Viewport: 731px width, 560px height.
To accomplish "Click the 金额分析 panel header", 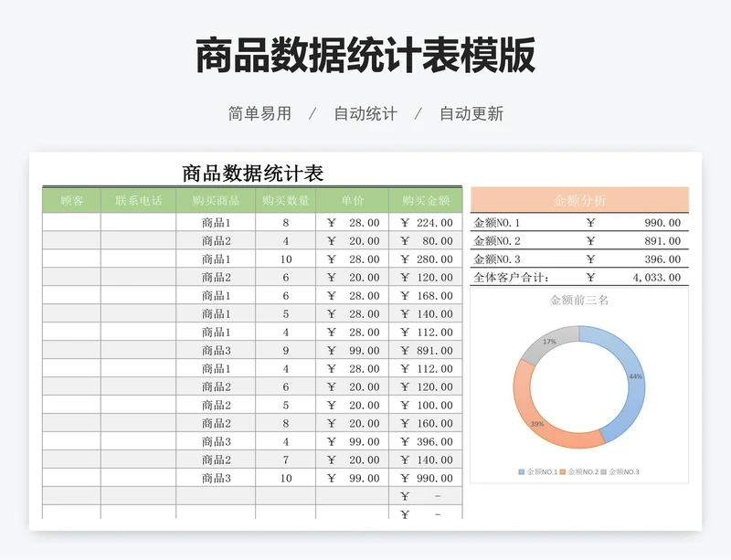I will tap(579, 200).
